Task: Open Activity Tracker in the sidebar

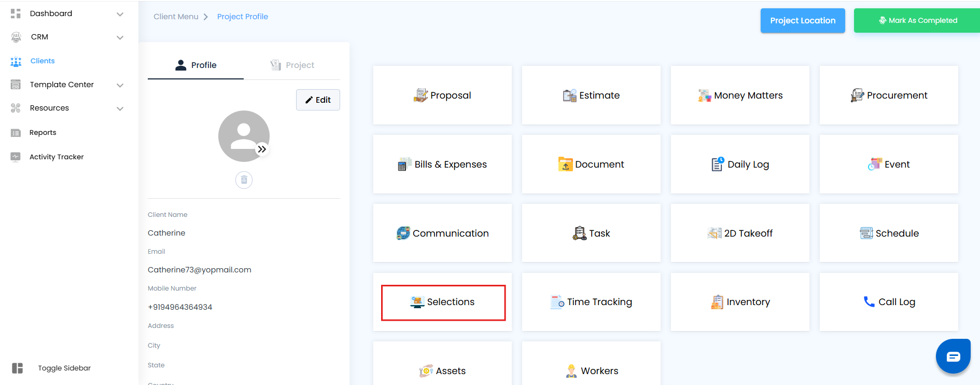Action: point(57,157)
